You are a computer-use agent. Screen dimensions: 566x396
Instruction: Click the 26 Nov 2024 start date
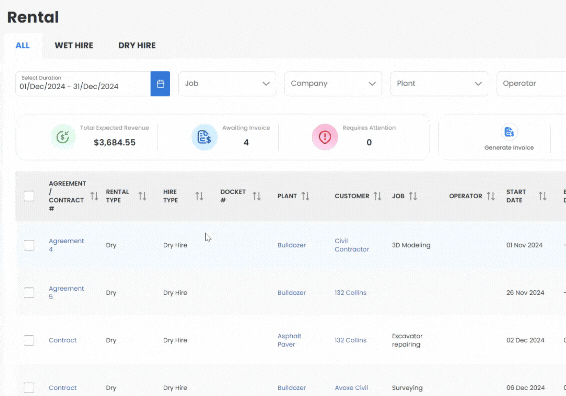pos(525,293)
